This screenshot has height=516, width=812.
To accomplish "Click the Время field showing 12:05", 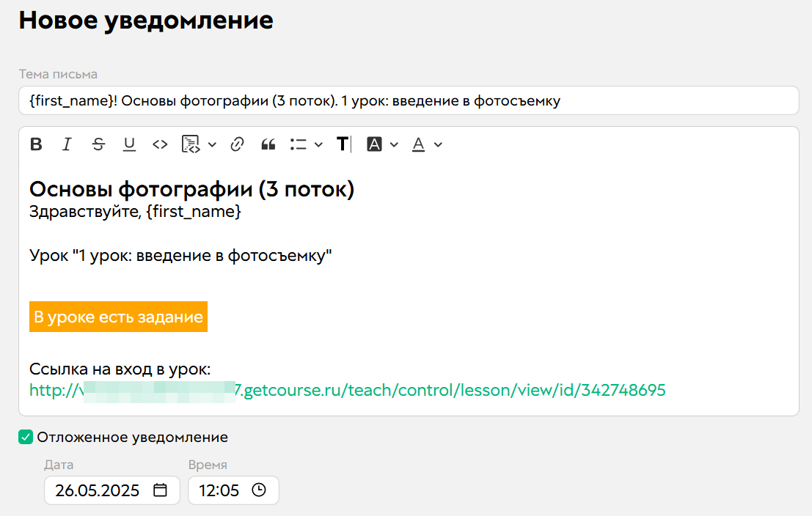I will point(233,490).
